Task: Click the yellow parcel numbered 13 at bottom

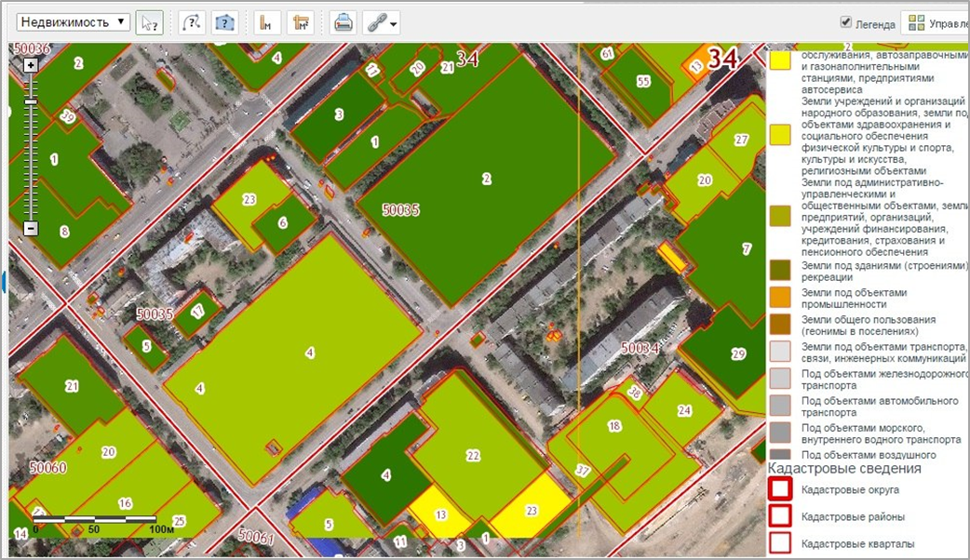Action: [x=441, y=514]
